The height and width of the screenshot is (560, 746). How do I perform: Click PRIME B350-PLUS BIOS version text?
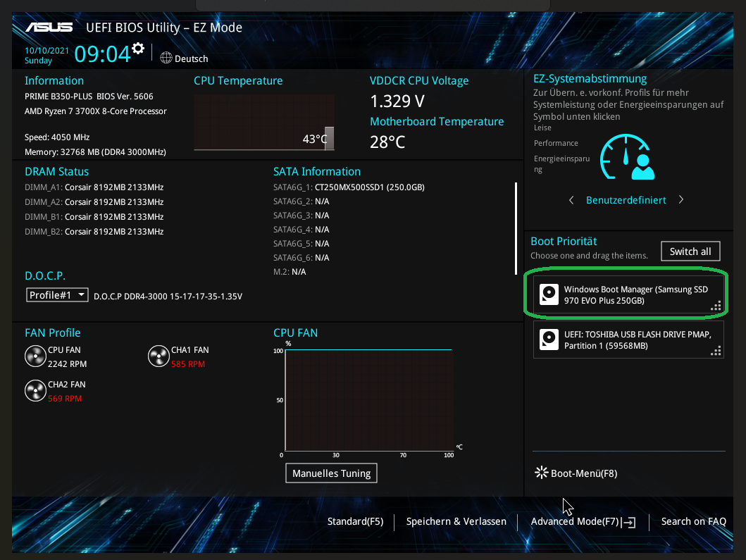click(x=89, y=96)
